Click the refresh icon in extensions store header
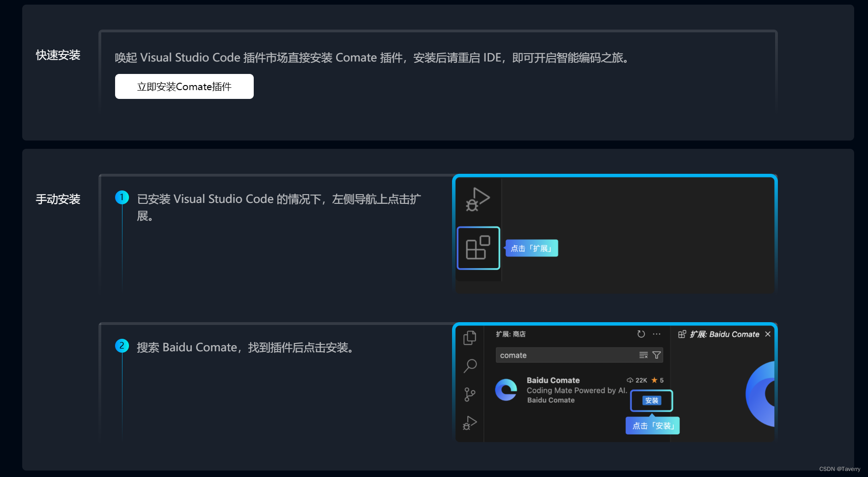The height and width of the screenshot is (477, 868). point(641,334)
